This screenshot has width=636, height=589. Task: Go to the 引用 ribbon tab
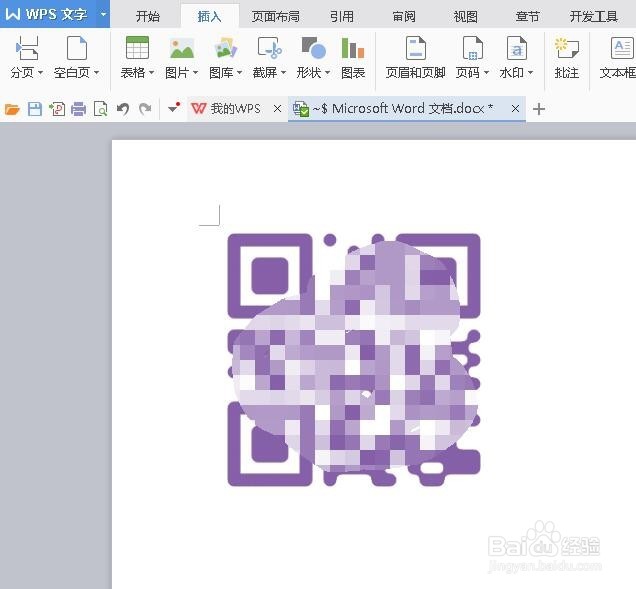(x=342, y=16)
